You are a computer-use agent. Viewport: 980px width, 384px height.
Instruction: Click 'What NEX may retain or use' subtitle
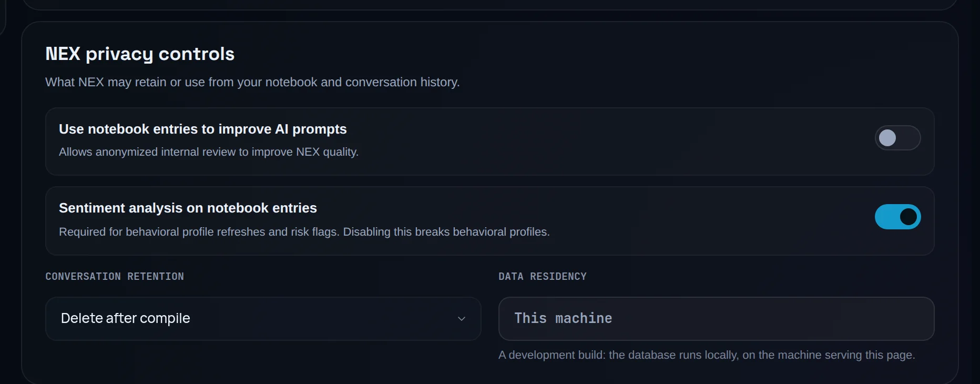(252, 82)
